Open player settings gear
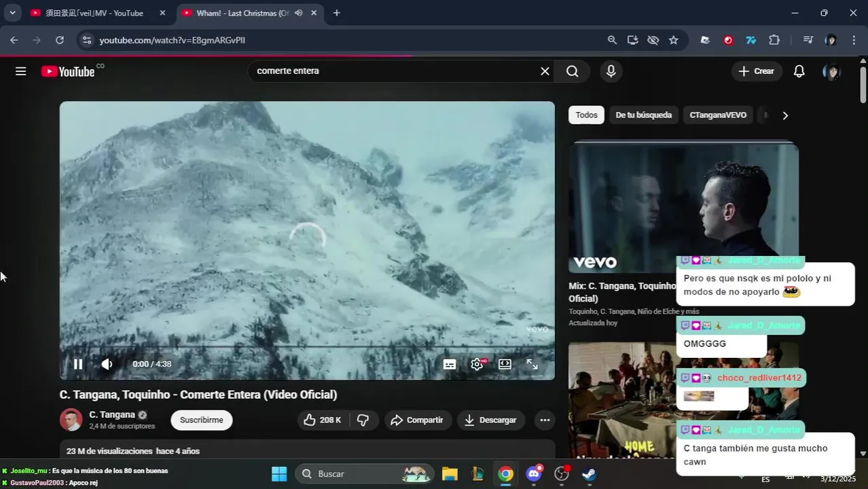The width and height of the screenshot is (868, 489). [x=477, y=365]
